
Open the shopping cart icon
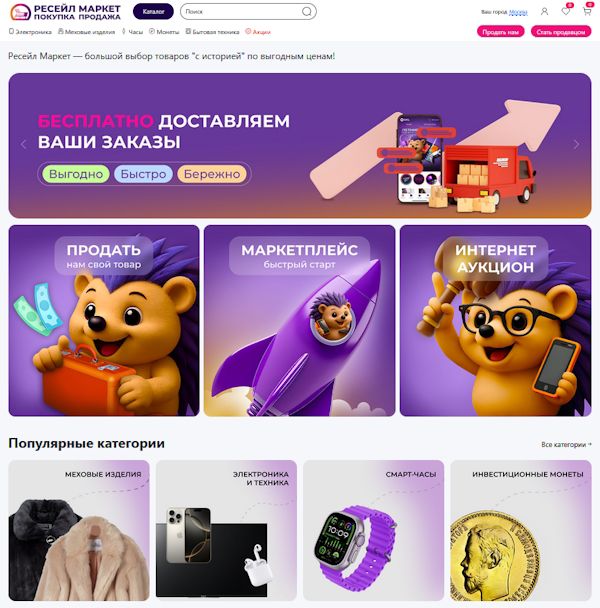point(587,11)
